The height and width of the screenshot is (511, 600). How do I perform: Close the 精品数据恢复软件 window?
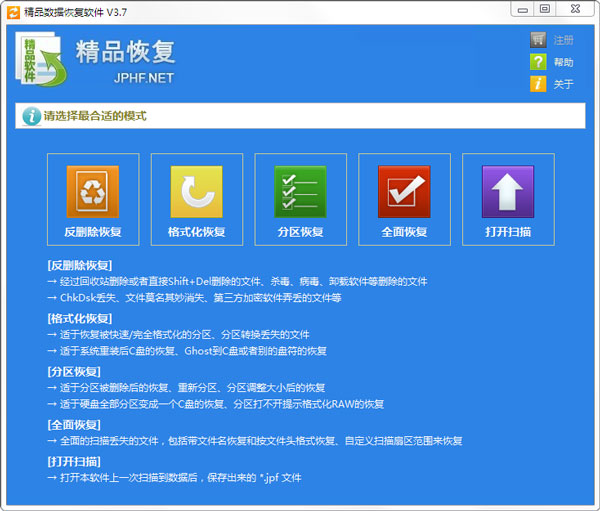pos(573,9)
